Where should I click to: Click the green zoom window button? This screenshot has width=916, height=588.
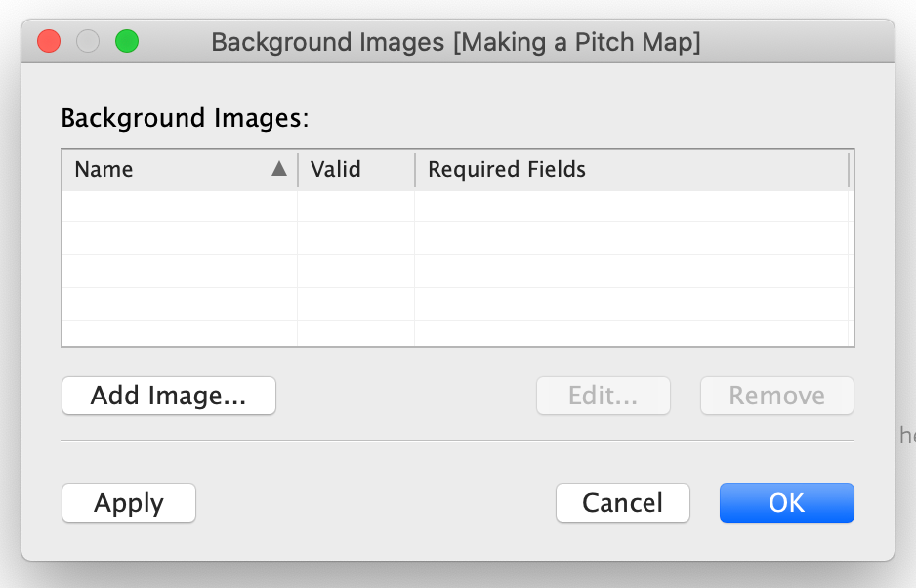click(x=127, y=41)
